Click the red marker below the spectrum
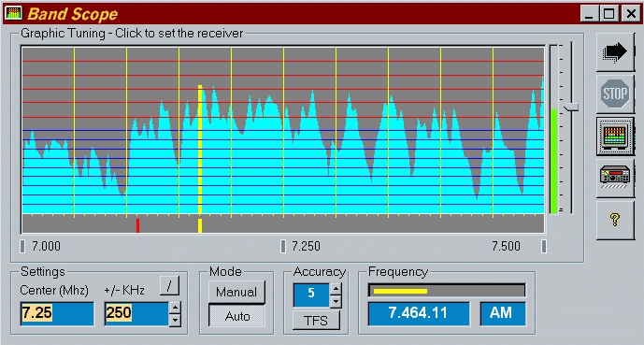The width and height of the screenshot is (644, 345). pos(138,226)
